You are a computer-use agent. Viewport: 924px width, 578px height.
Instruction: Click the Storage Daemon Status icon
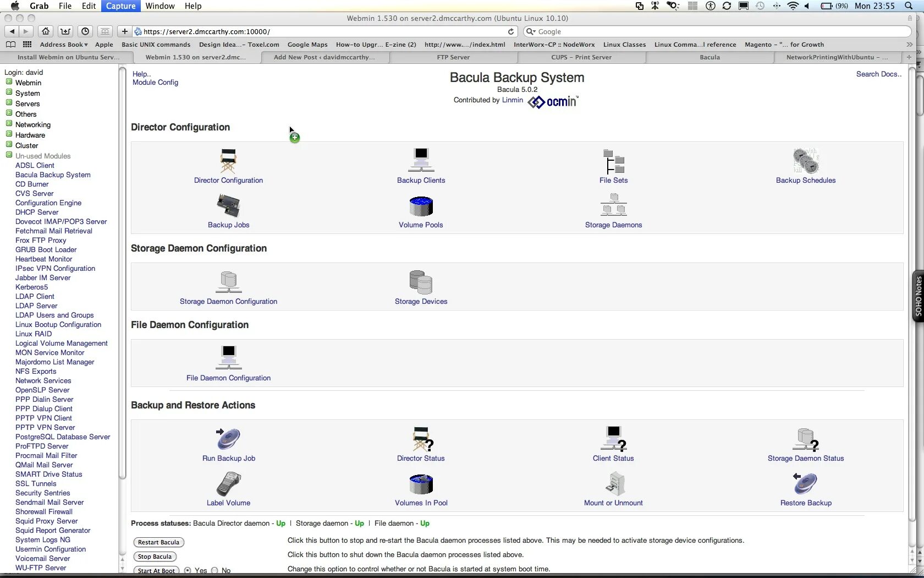[x=806, y=439]
